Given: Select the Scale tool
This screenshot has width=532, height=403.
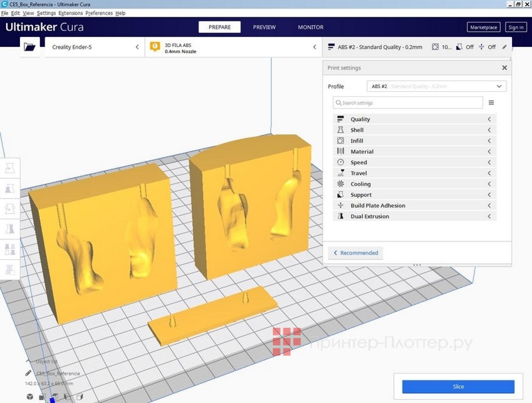Looking at the screenshot, I should tap(9, 188).
